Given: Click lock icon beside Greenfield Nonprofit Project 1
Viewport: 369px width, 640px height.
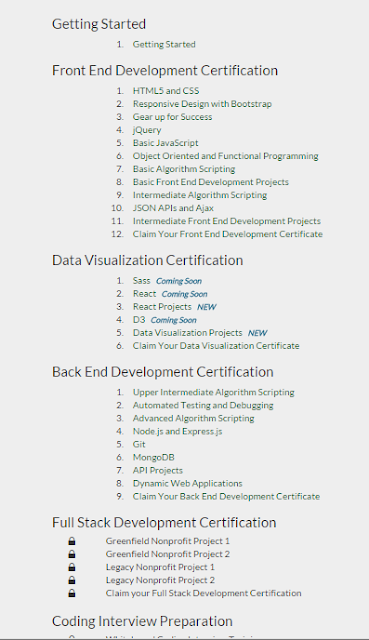Looking at the screenshot, I should click(72, 541).
